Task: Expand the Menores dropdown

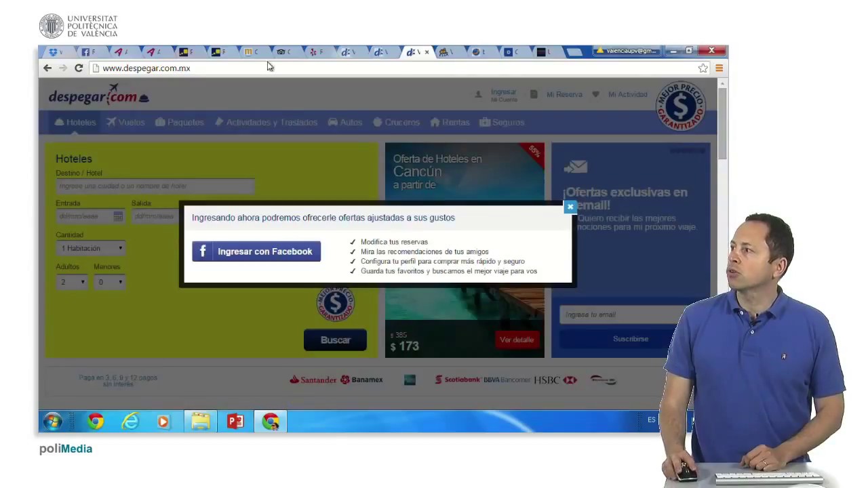Action: point(109,282)
